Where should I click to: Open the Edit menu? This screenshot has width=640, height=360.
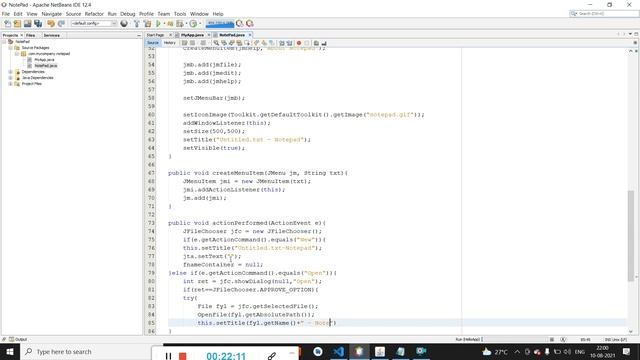pyautogui.click(x=18, y=14)
